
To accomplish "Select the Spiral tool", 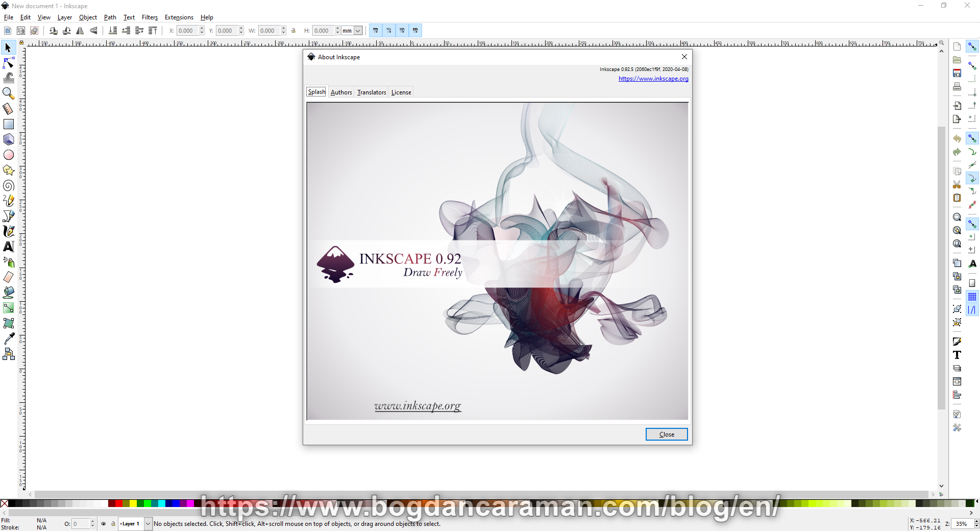I will pos(8,185).
